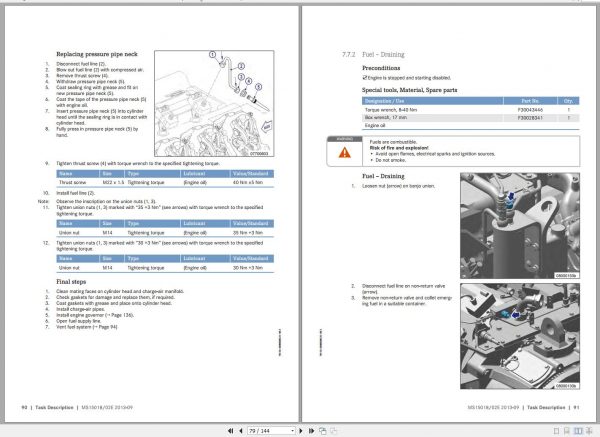600x437 pixels.
Task: Click the 'Engine oil' table row
Action: 471,126
